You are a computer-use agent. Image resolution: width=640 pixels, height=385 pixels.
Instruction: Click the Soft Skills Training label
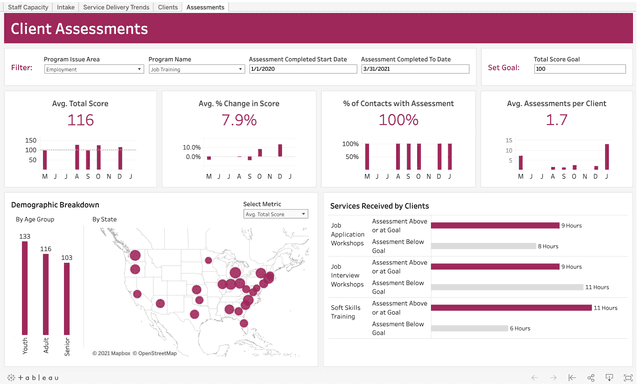click(345, 312)
